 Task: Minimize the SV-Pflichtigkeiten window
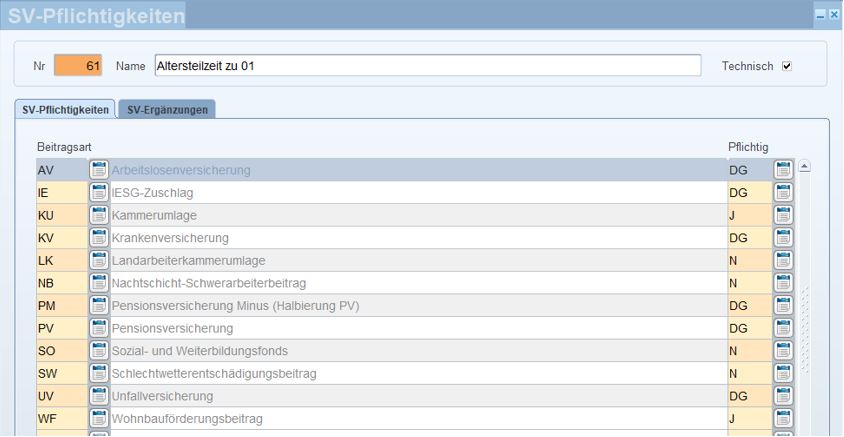coord(820,16)
